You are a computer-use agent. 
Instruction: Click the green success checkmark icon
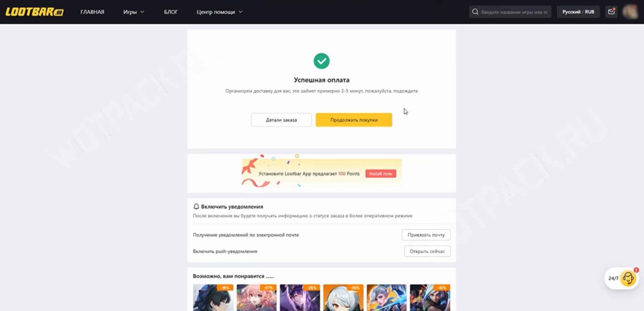coord(321,61)
